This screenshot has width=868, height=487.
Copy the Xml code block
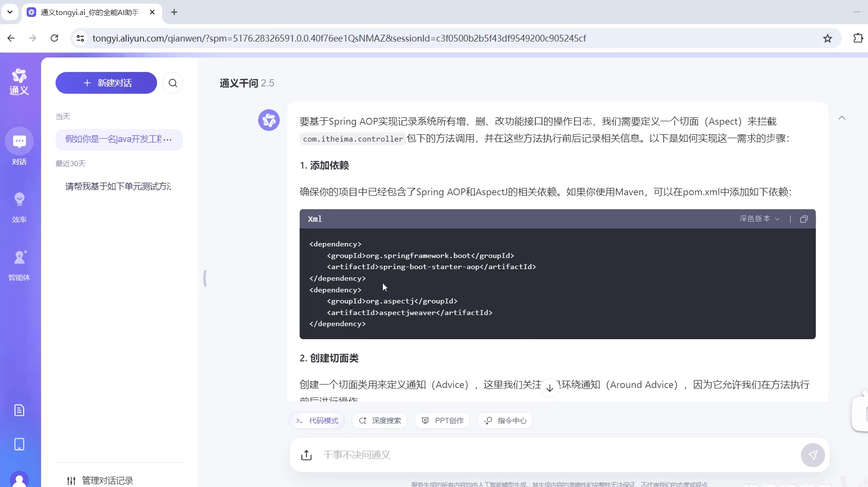tap(804, 219)
